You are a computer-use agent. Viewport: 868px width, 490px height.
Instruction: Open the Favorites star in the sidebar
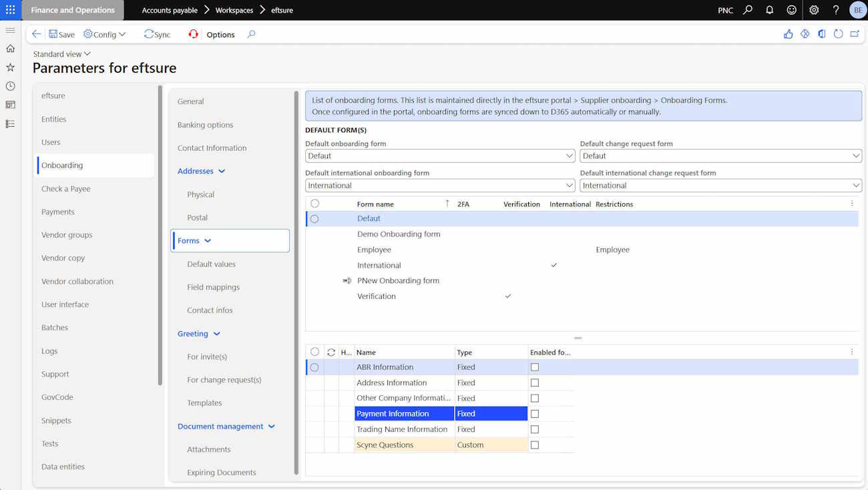[x=10, y=67]
